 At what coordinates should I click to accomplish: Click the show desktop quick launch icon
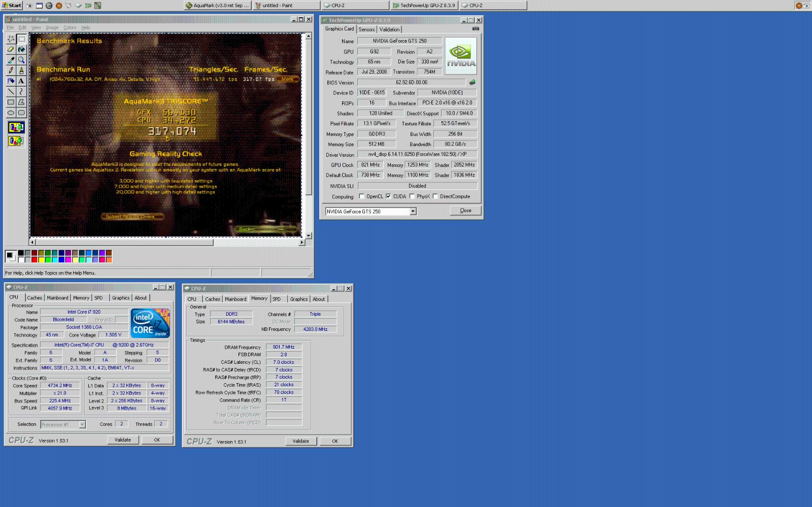[x=39, y=6]
